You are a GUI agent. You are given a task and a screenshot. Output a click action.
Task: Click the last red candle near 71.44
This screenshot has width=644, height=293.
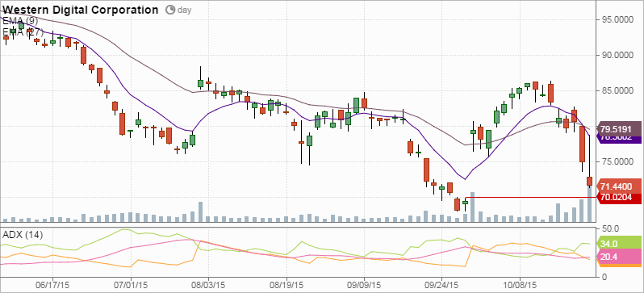coord(589,182)
